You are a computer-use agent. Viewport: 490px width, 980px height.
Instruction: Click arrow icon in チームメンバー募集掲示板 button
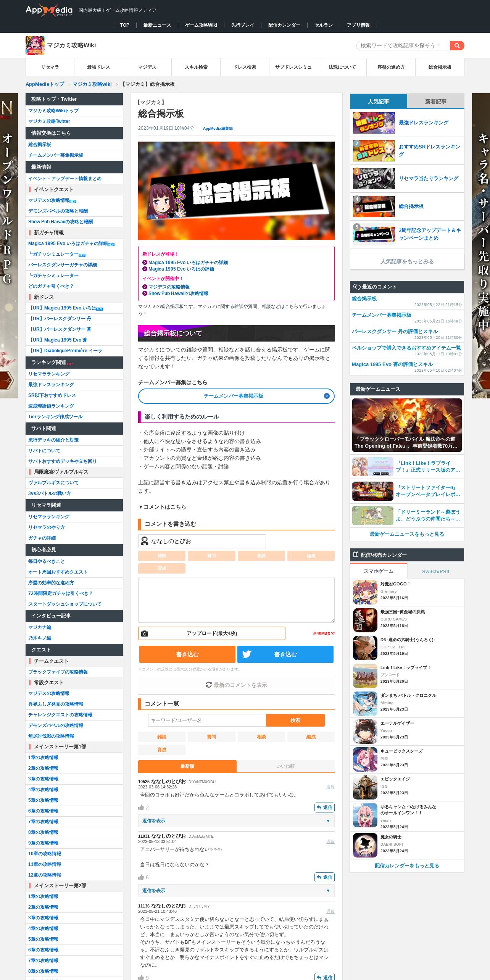tap(327, 396)
